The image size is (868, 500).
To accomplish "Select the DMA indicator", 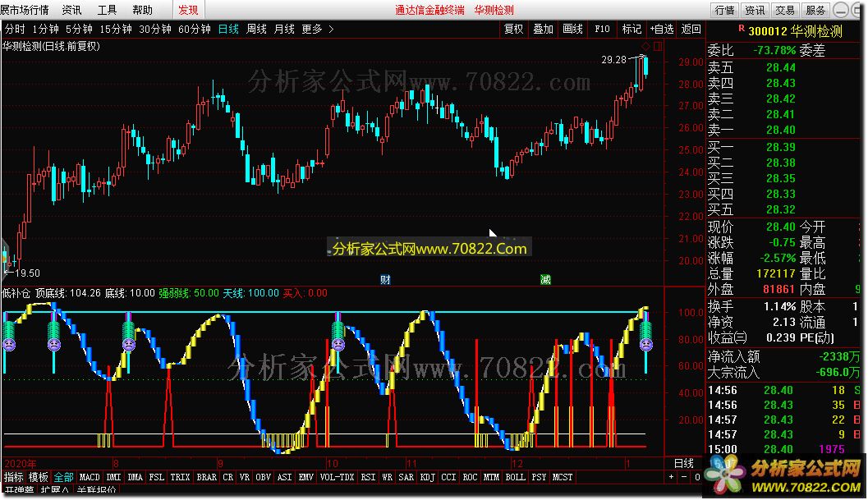I will pos(135,477).
